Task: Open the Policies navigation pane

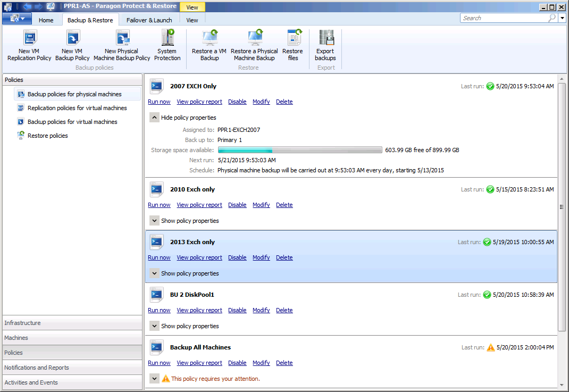Action: pos(72,353)
